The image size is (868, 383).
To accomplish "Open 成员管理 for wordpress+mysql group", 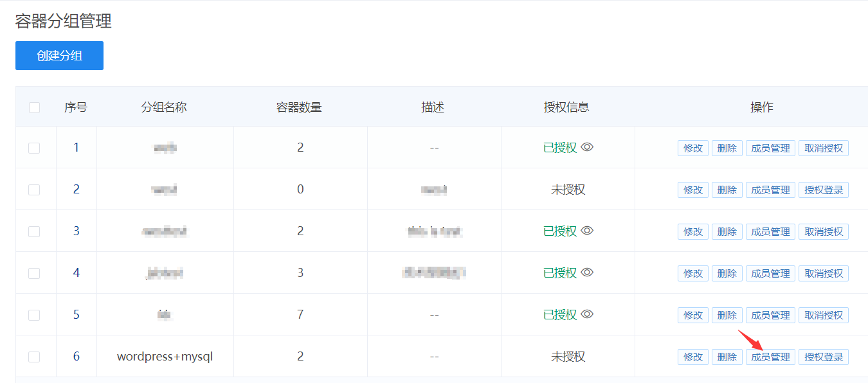I will tap(770, 357).
